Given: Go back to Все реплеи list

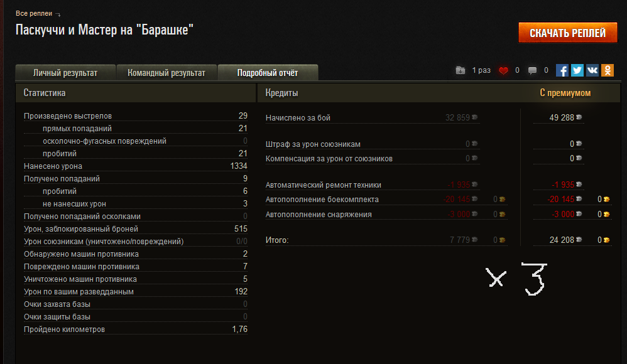Looking at the screenshot, I should [x=34, y=14].
